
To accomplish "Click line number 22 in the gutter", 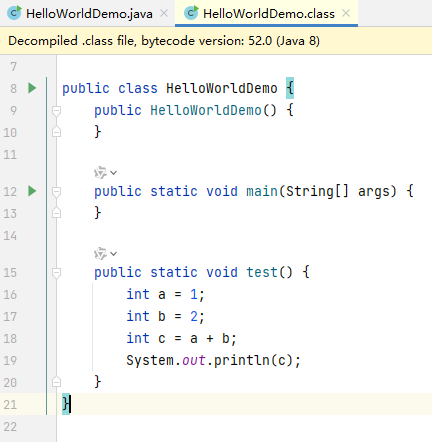I will click(x=10, y=427).
